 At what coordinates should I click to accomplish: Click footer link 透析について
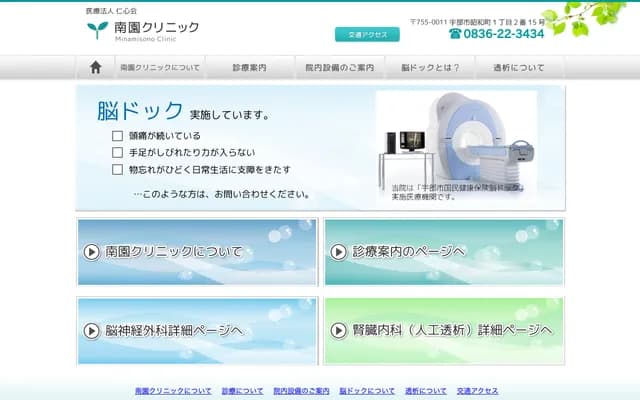(426, 391)
